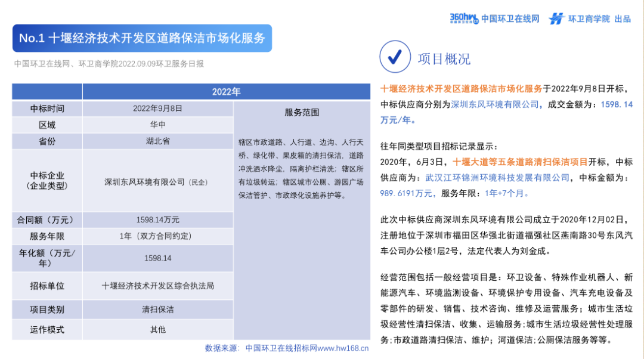Screen dimensions: 644x359
Task: Click the 989.6191万元 amount text
Action: point(406,193)
